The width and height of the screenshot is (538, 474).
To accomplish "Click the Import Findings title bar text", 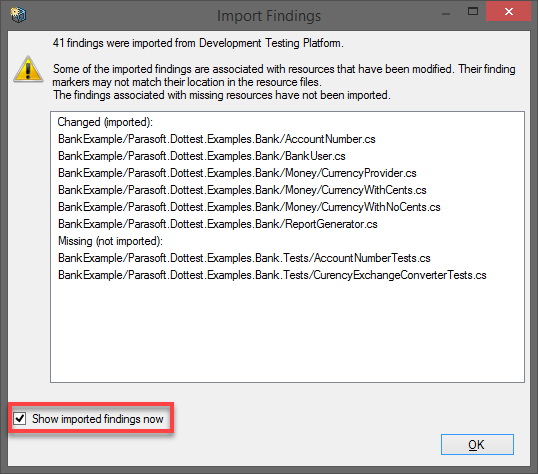I will [x=269, y=16].
